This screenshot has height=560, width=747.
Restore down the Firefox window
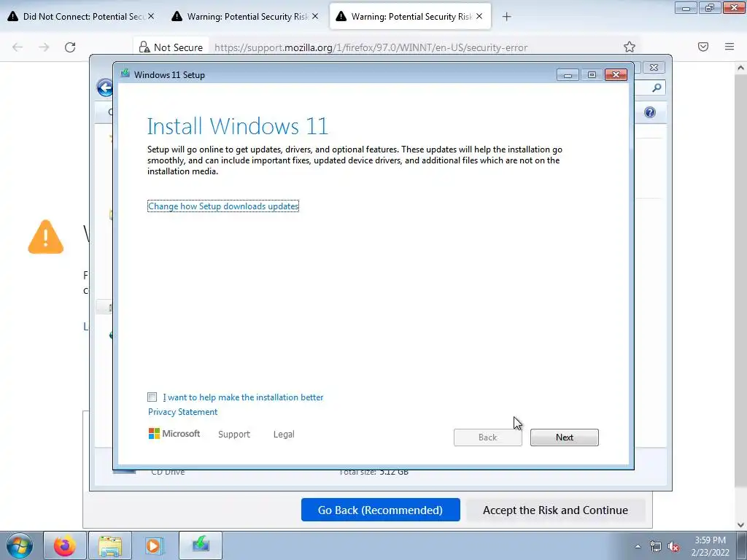709,7
